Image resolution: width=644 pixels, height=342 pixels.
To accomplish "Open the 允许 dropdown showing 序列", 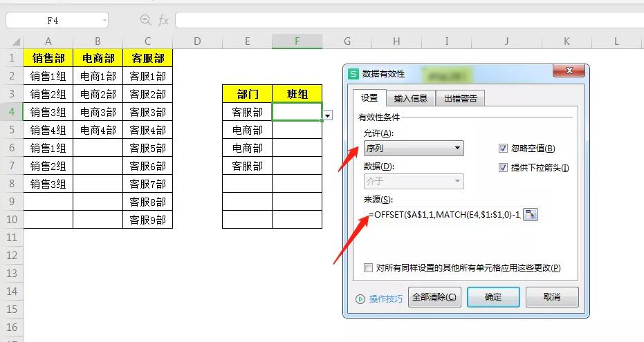I will 414,148.
